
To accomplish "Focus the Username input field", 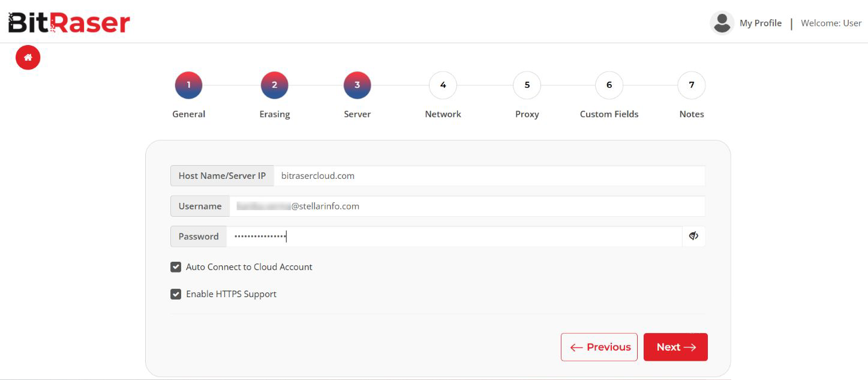I will (x=467, y=206).
